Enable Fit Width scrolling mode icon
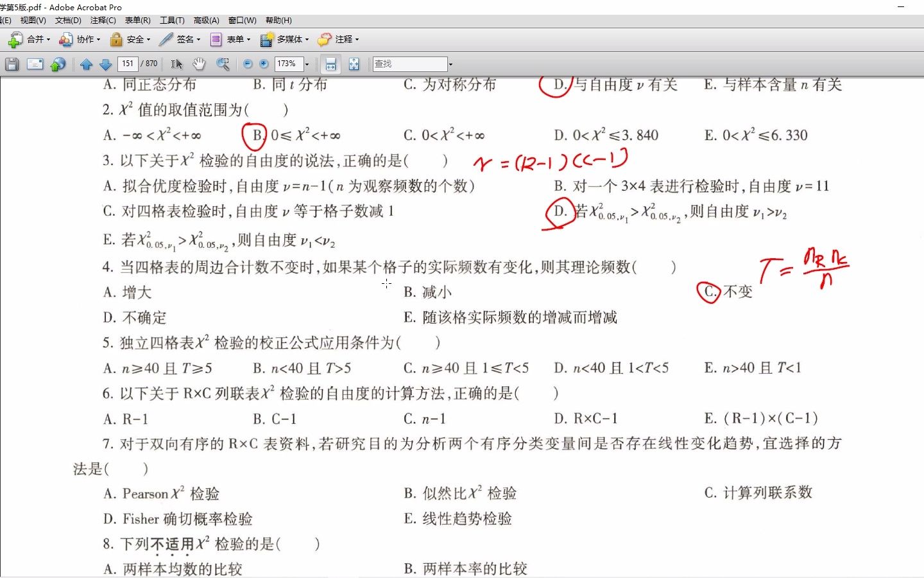Screen dimensions: 924x578 [x=331, y=64]
